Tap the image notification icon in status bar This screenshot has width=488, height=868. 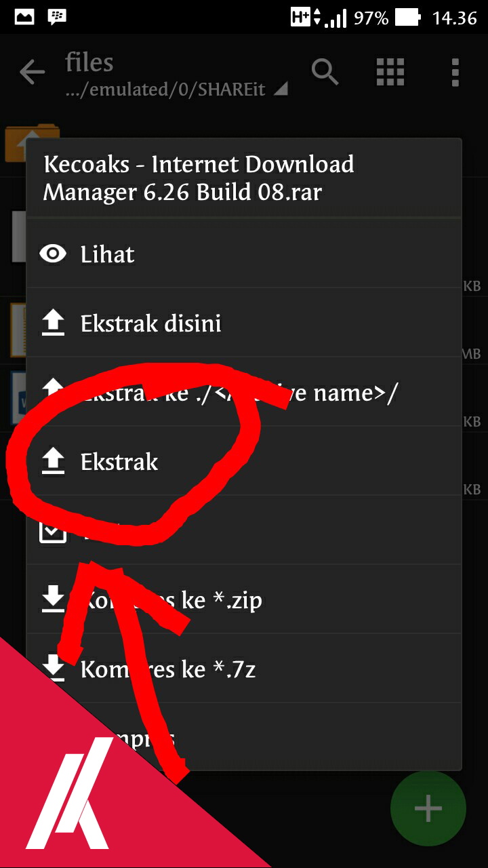[x=24, y=17]
